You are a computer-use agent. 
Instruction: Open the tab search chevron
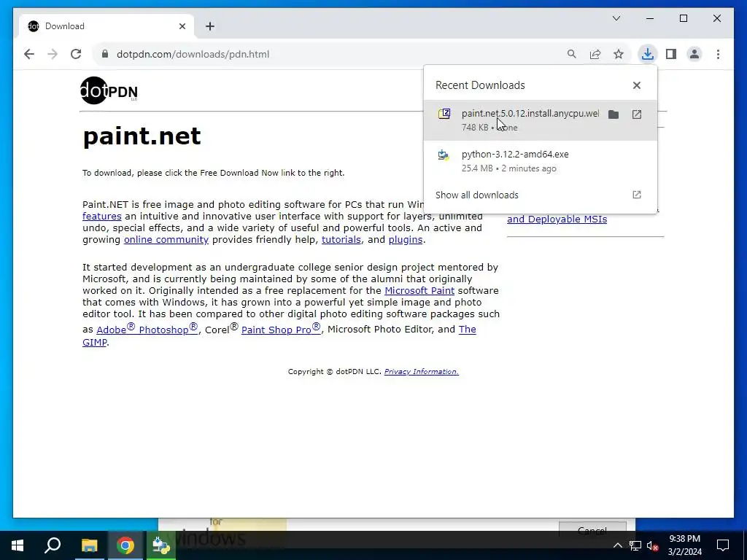point(616,18)
